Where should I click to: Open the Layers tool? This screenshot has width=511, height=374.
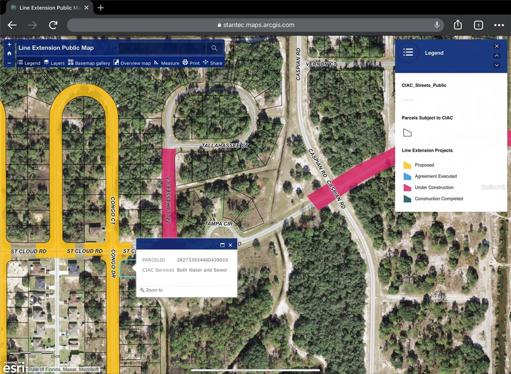[54, 63]
